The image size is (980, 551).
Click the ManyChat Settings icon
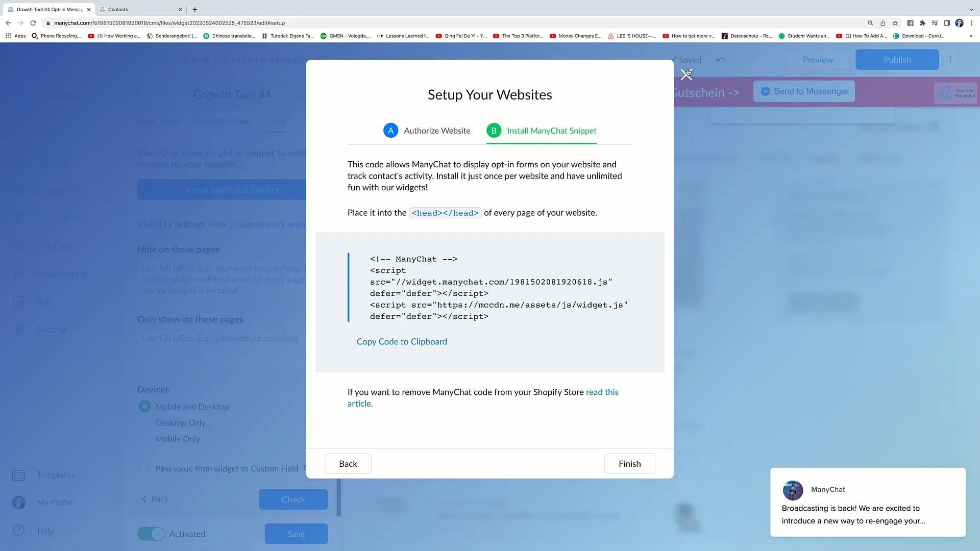(18, 330)
